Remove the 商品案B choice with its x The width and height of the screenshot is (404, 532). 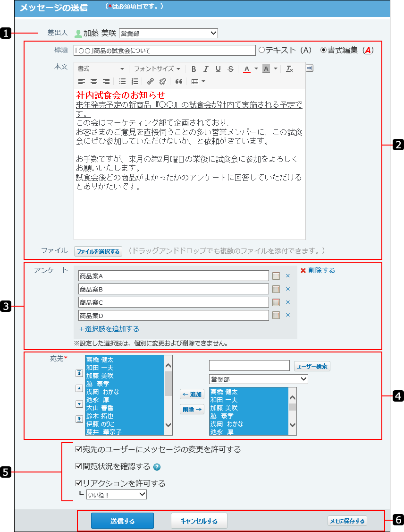click(x=288, y=289)
